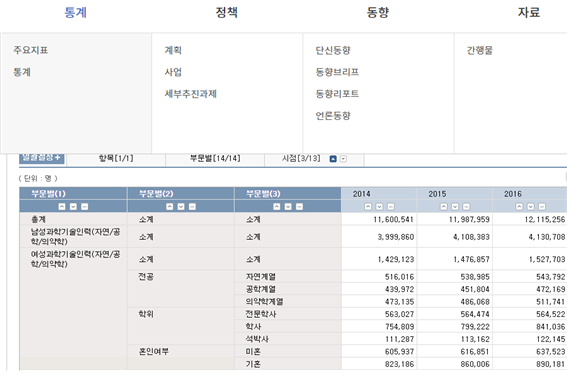Click the value 4,108,383 in 2015 column
This screenshot has width=567, height=375.
[472, 237]
